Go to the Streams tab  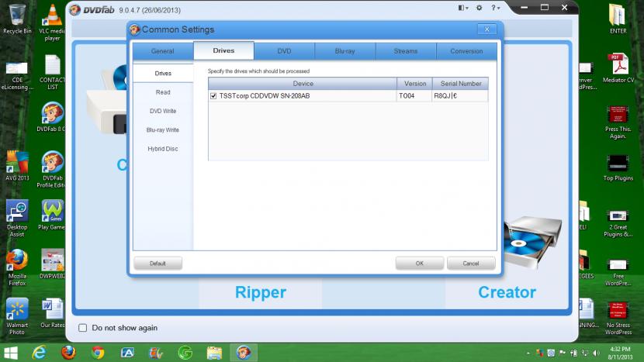[406, 51]
